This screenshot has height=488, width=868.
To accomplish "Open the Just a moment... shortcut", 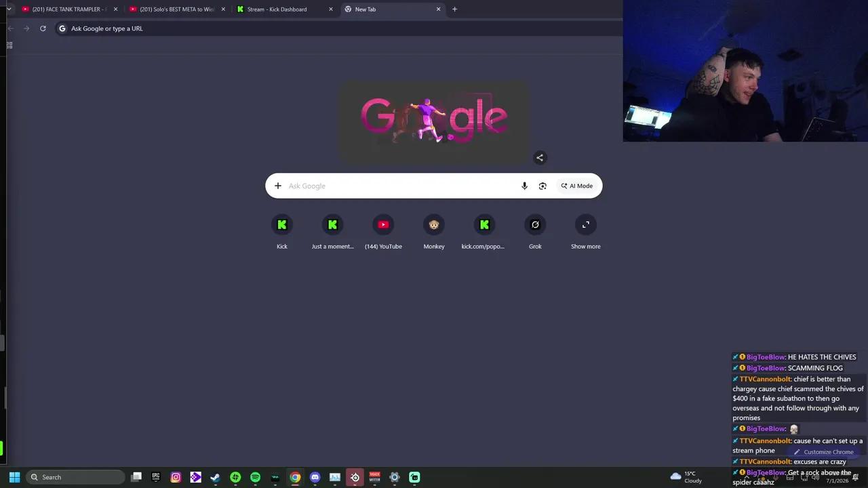I will click(332, 232).
